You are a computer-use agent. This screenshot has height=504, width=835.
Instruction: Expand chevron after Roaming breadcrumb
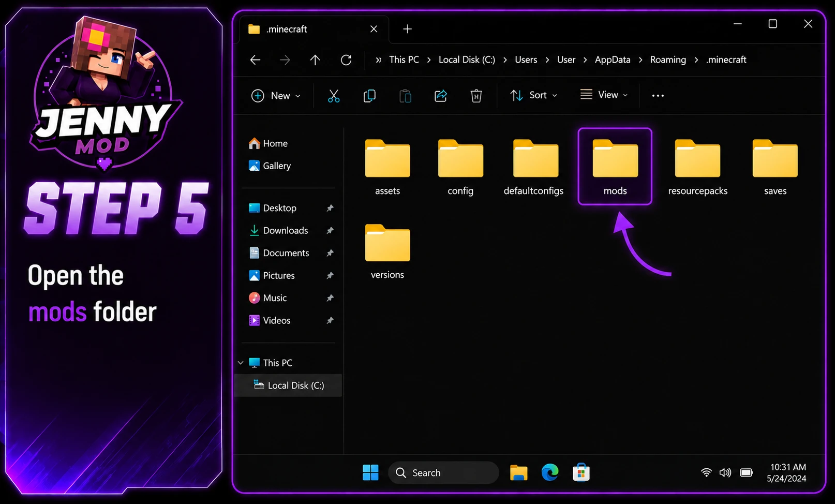696,60
